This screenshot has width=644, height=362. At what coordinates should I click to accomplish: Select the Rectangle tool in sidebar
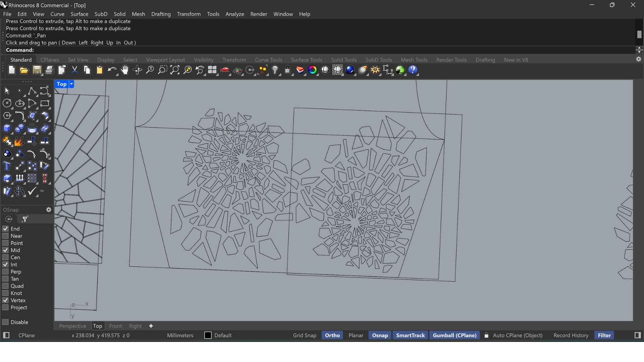[x=45, y=104]
